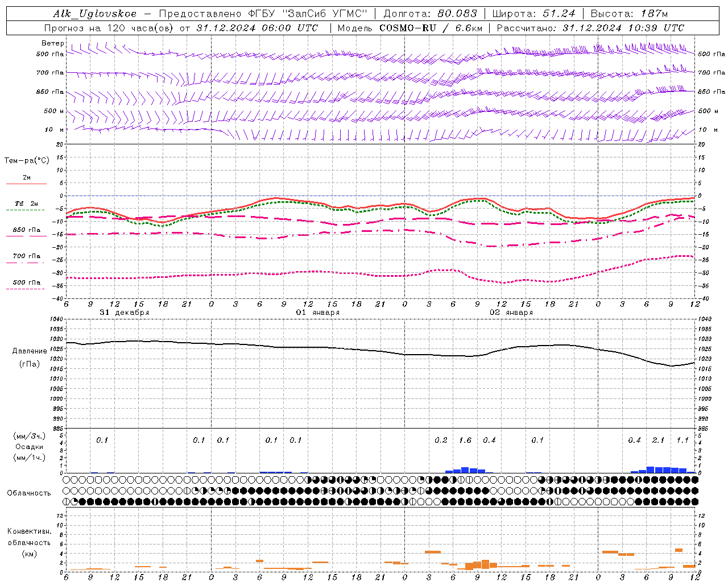Screen dimensions: 728x582
Task: Click the -40 tick on left temperature axis
Action: (57, 298)
